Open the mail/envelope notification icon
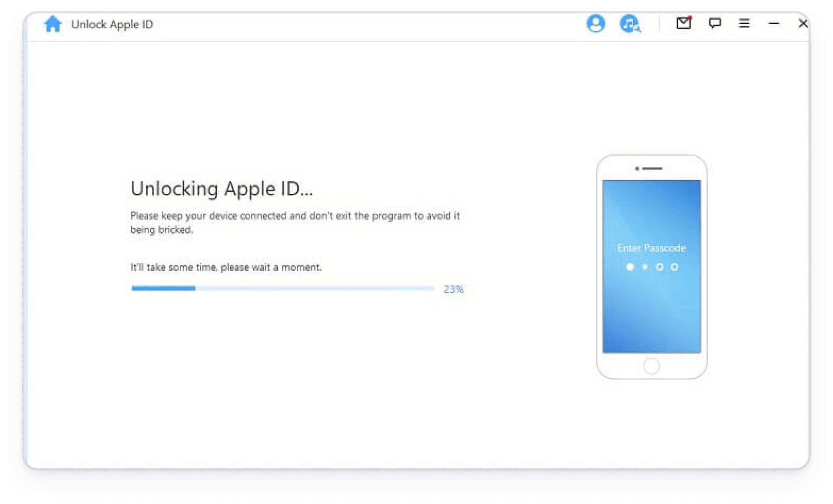The width and height of the screenshot is (833, 504). pos(684,24)
